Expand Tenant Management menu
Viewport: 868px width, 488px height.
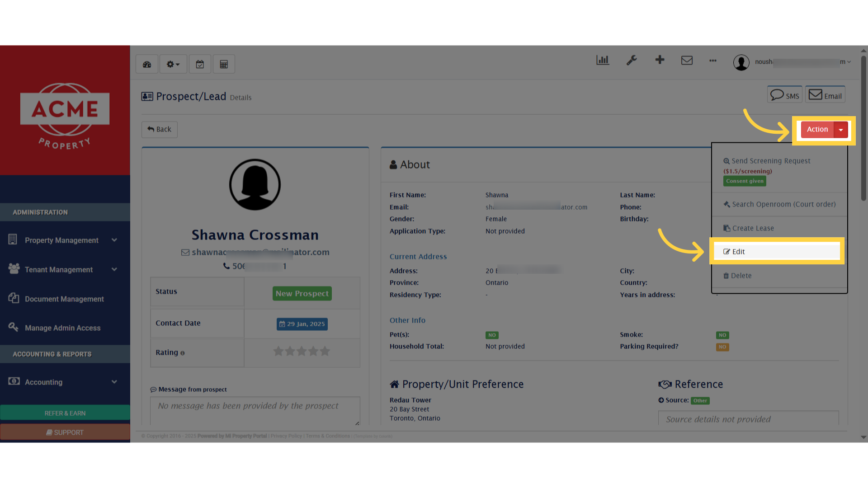tap(65, 270)
